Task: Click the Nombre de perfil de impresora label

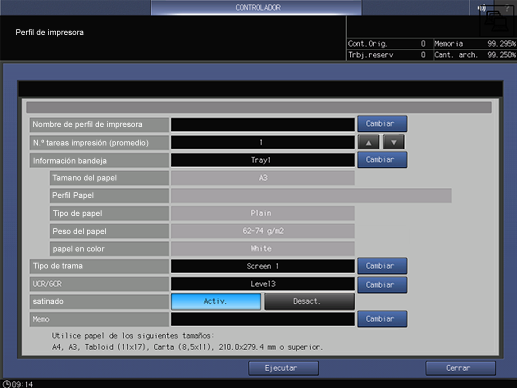Action: 99,125
